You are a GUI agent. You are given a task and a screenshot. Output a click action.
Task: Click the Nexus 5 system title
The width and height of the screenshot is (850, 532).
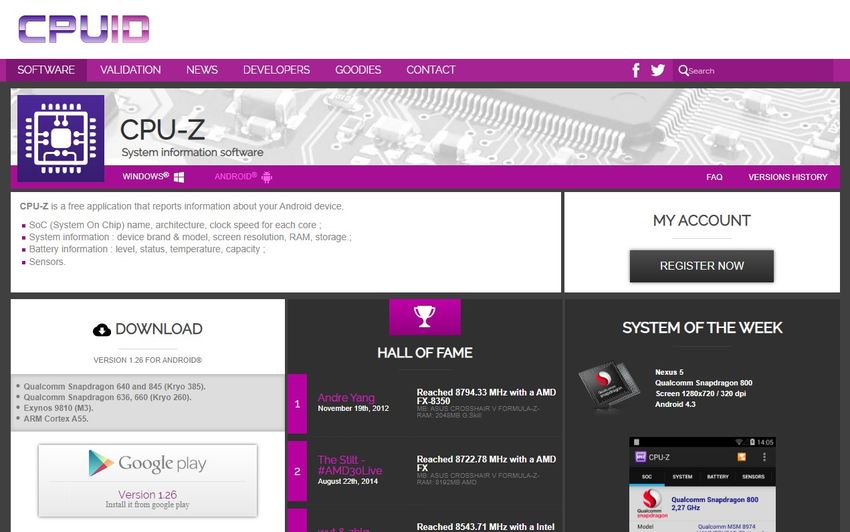(669, 372)
